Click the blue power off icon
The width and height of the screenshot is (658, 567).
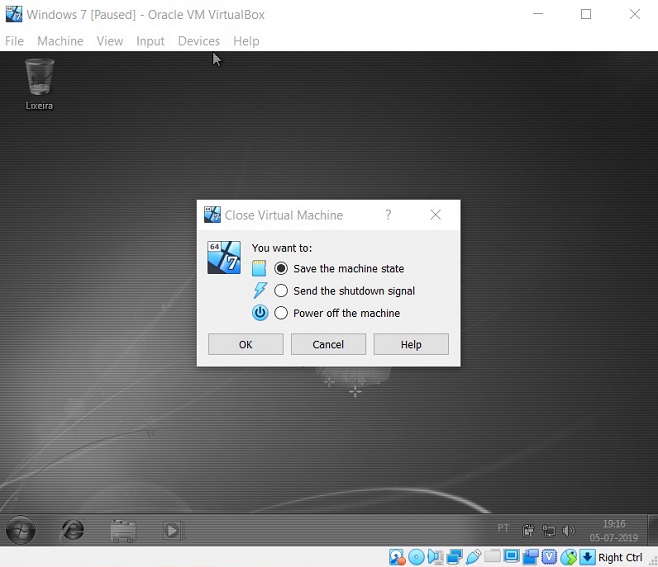click(260, 313)
